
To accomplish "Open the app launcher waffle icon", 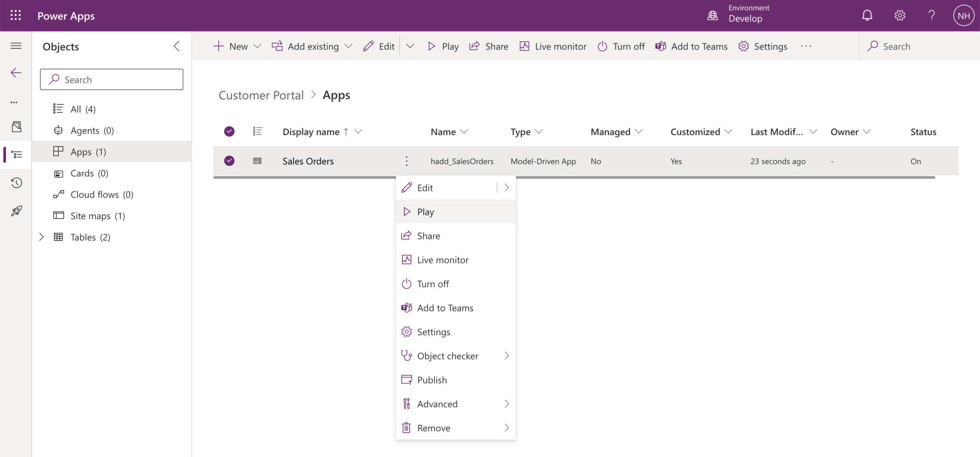I will (x=16, y=16).
